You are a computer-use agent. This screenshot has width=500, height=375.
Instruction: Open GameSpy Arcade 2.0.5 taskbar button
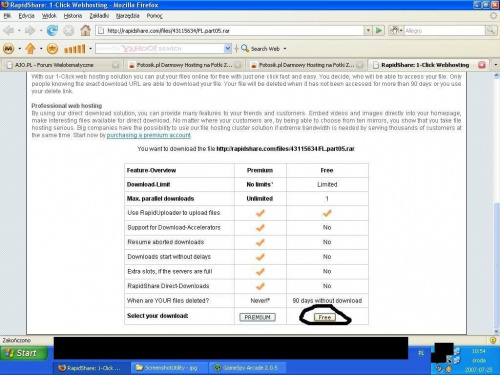[247, 368]
